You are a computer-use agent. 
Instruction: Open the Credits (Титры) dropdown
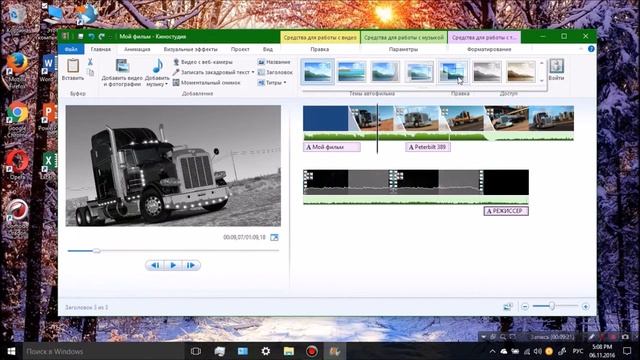pyautogui.click(x=284, y=82)
